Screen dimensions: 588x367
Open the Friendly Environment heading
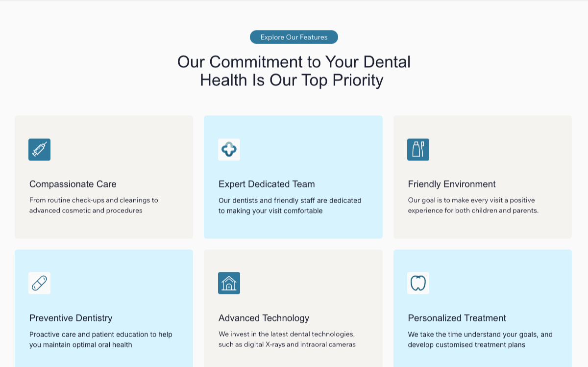[452, 184]
